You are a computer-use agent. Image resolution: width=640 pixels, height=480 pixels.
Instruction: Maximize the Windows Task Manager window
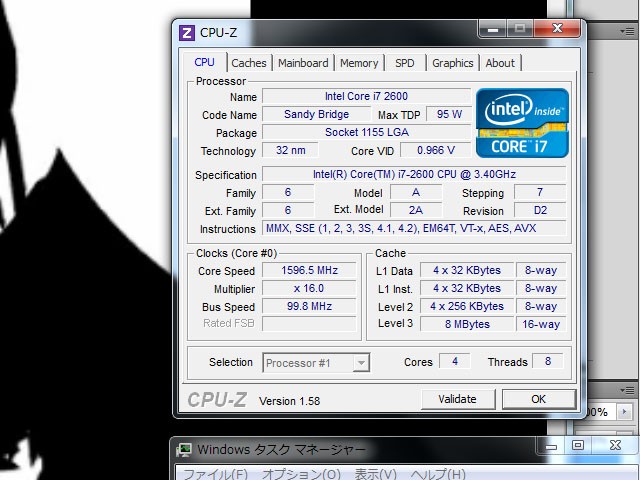[x=578, y=445]
